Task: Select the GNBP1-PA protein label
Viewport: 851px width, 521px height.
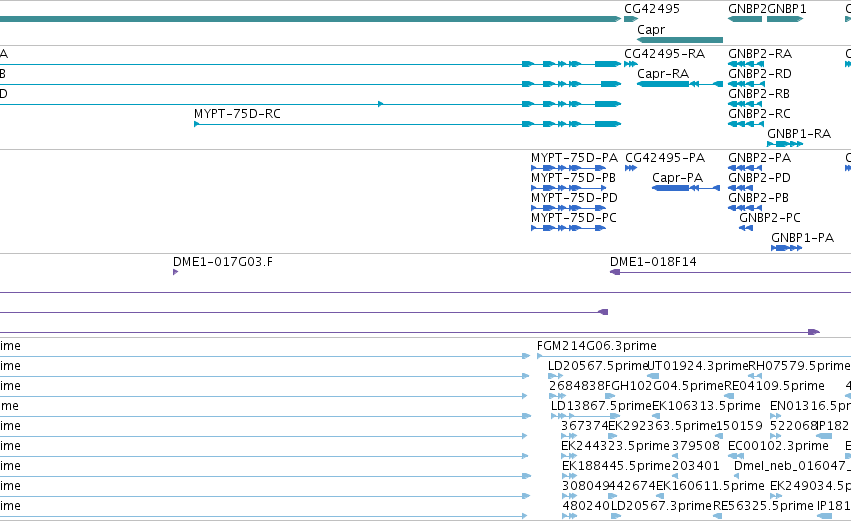Action: click(802, 238)
